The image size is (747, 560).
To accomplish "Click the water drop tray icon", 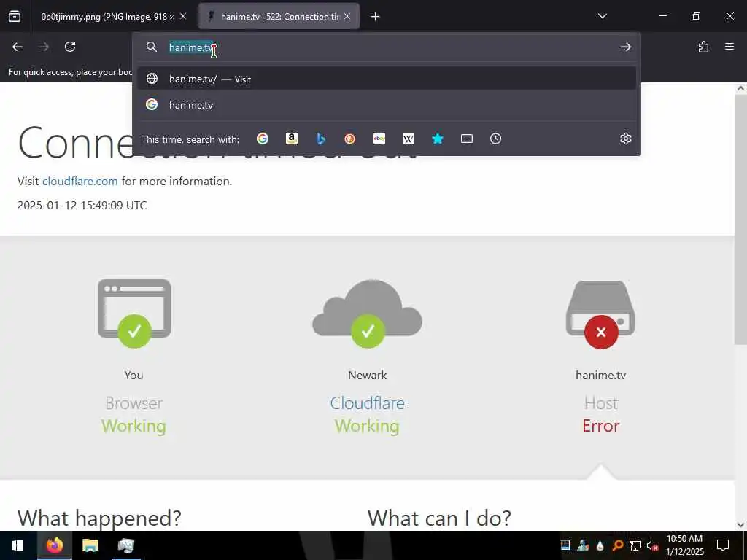I will (600, 545).
